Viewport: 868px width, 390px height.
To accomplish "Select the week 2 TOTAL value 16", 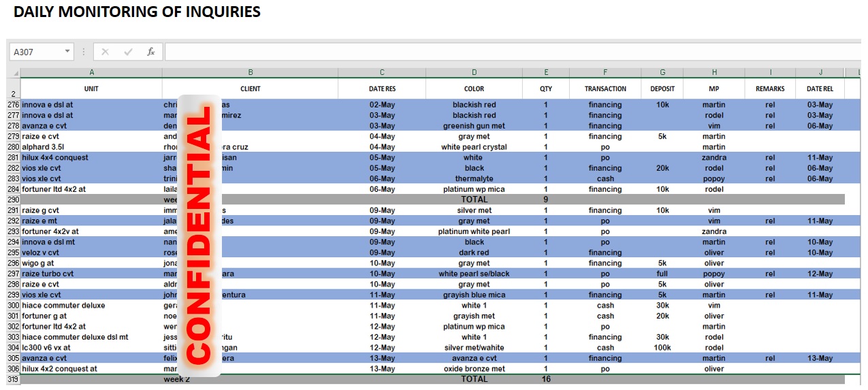I will (x=546, y=379).
